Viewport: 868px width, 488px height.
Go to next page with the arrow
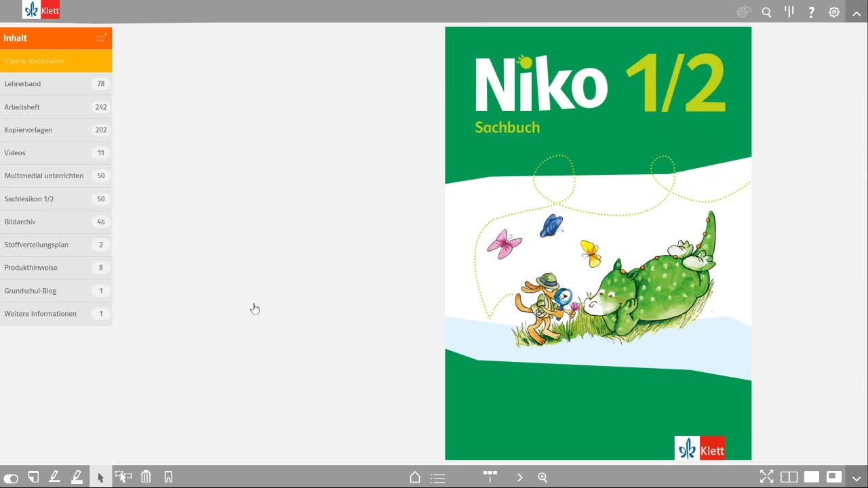tap(520, 477)
